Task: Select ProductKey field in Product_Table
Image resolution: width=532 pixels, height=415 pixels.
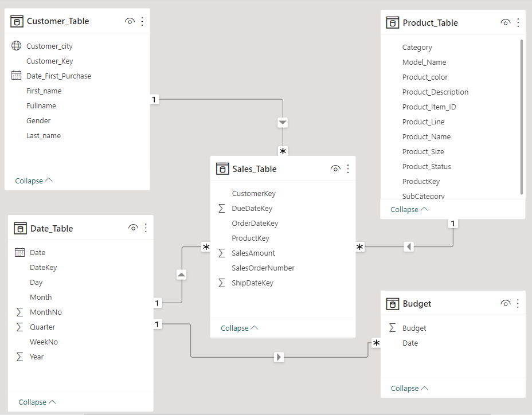Action: 421,182
